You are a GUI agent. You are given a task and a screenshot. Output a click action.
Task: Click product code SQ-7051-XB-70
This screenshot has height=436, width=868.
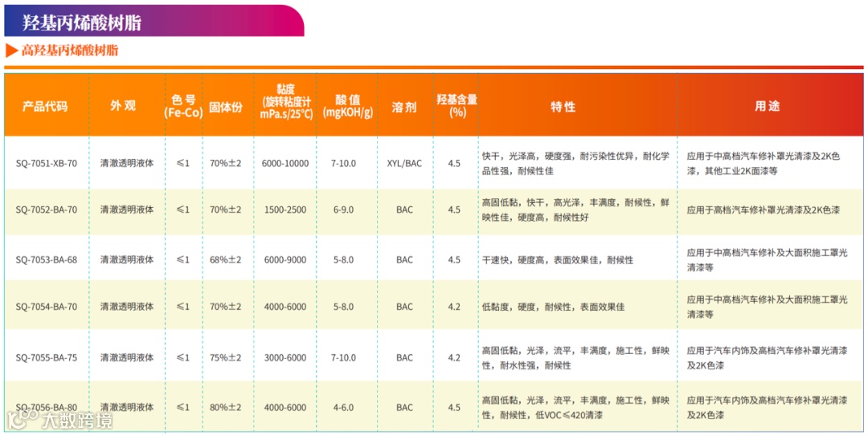click(x=47, y=164)
